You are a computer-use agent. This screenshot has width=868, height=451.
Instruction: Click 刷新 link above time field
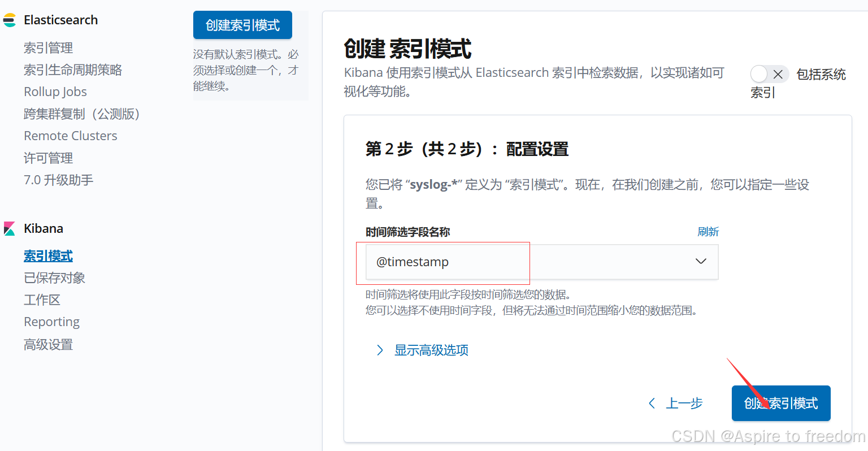pos(708,232)
